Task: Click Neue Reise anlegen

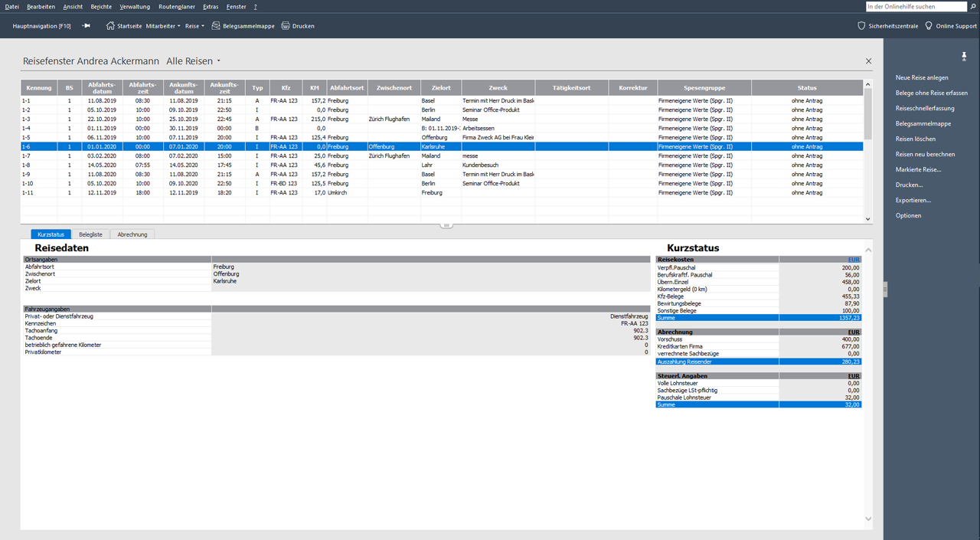Action: click(922, 77)
